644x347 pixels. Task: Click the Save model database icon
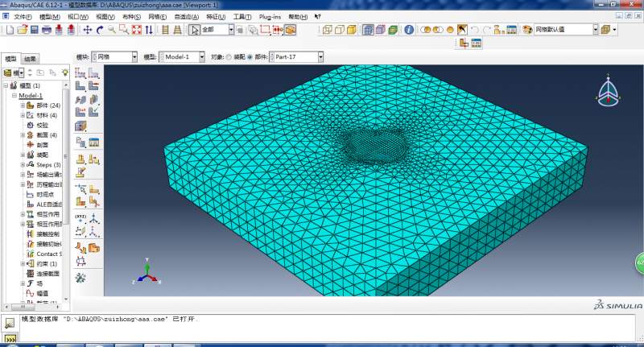point(35,30)
